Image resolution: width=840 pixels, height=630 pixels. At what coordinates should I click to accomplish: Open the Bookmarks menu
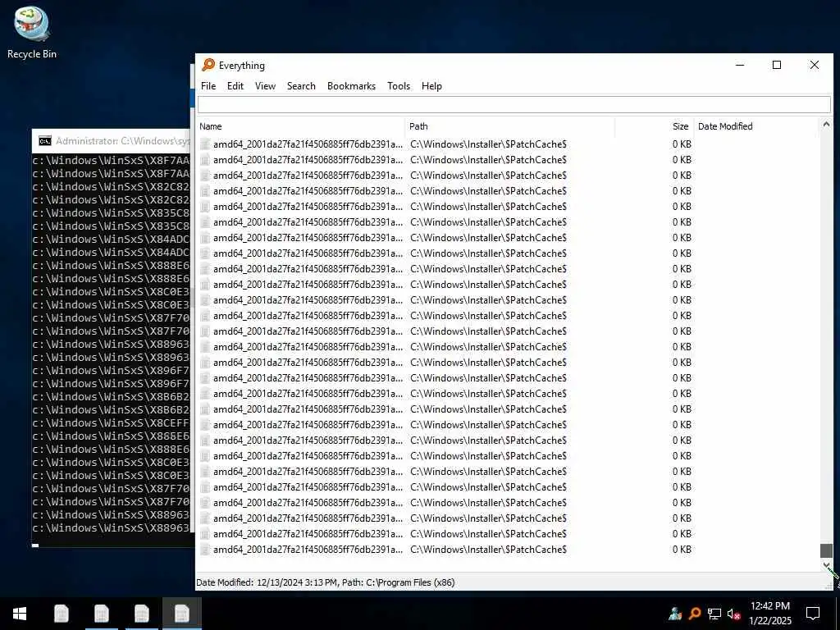[351, 85]
